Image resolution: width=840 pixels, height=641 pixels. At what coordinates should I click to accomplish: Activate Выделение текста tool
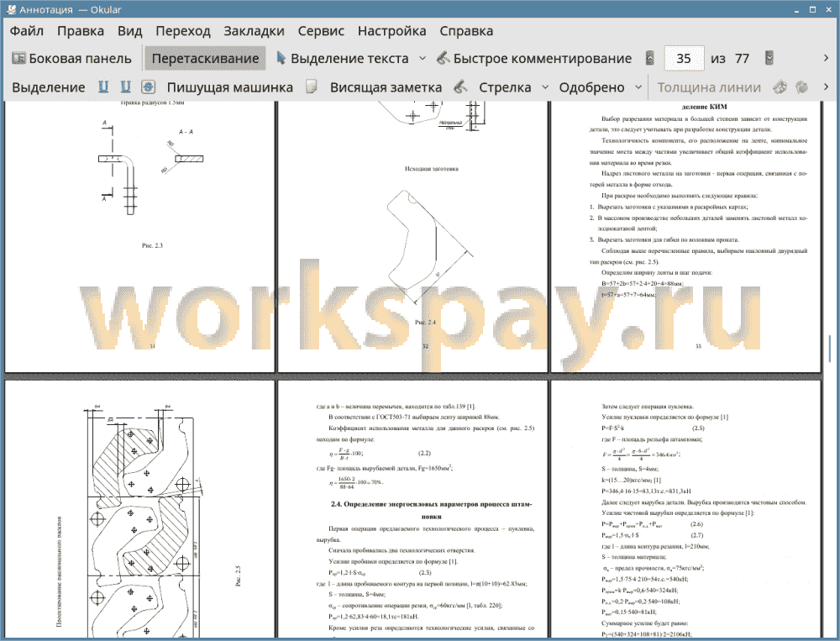point(343,59)
